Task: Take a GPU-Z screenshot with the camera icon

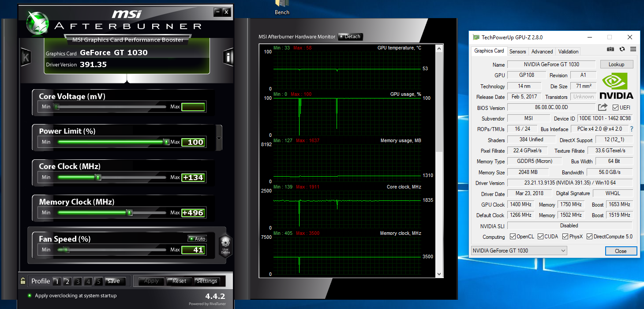Action: pyautogui.click(x=610, y=49)
